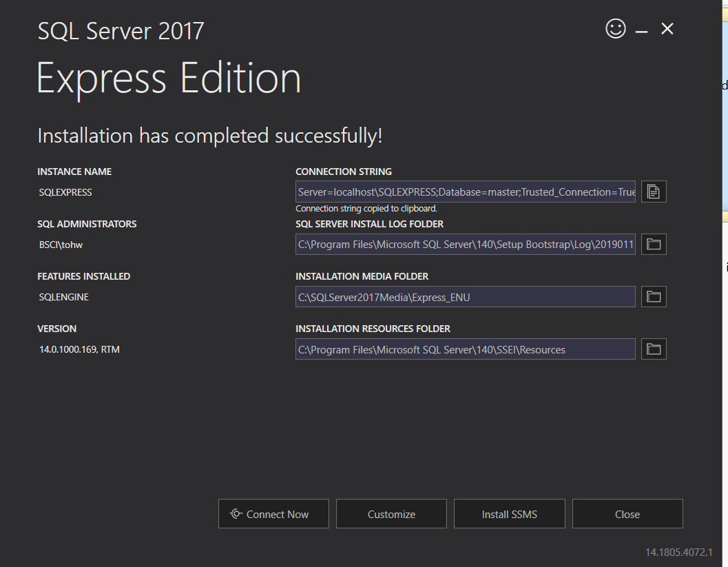Click the install log folder path field
This screenshot has width=728, height=567.
click(x=465, y=245)
